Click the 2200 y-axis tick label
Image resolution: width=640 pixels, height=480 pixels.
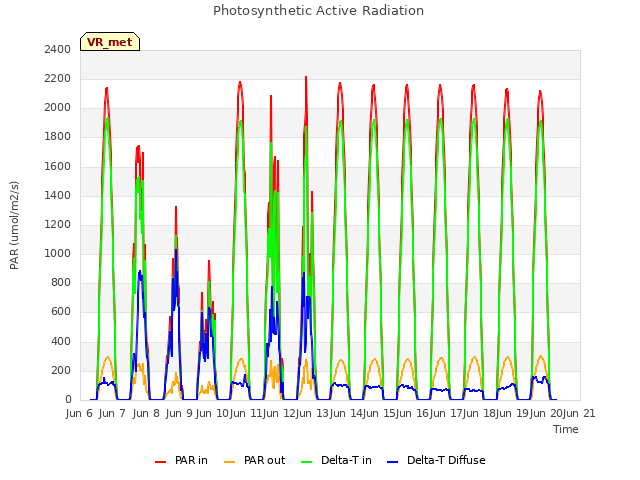[58, 79]
